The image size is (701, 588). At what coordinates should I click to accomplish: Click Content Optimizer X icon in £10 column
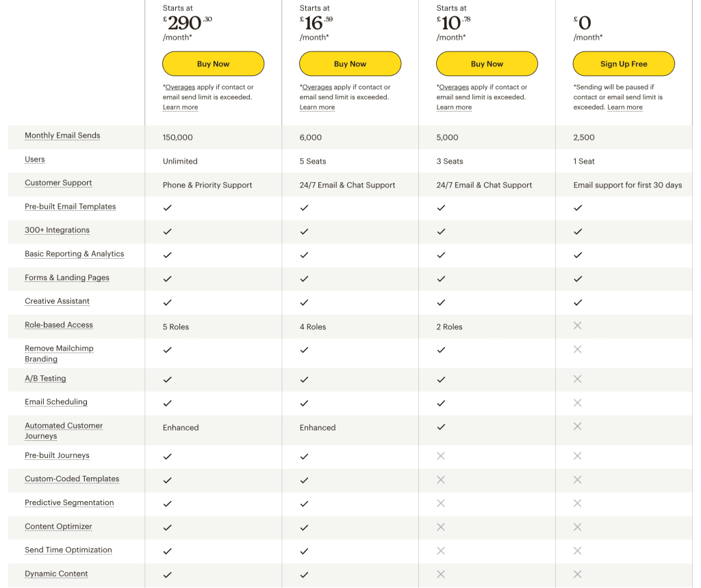(x=441, y=527)
